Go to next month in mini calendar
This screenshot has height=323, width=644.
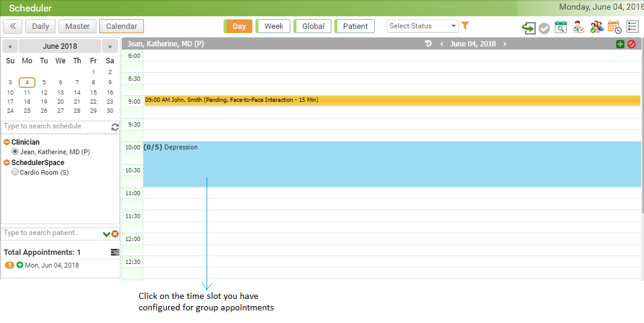(110, 46)
